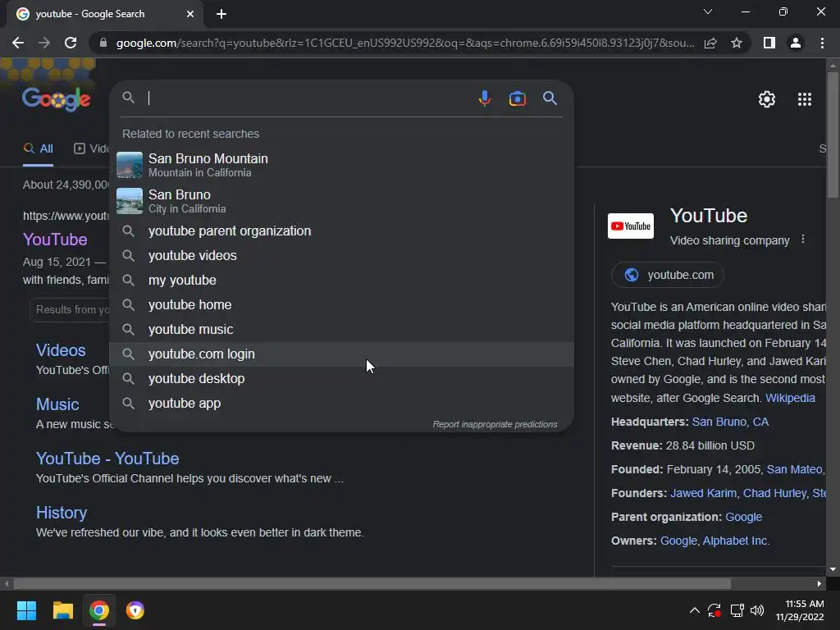Viewport: 840px width, 630px height.
Task: Open YouTube - YouTube sitelink
Action: pyautogui.click(x=107, y=459)
